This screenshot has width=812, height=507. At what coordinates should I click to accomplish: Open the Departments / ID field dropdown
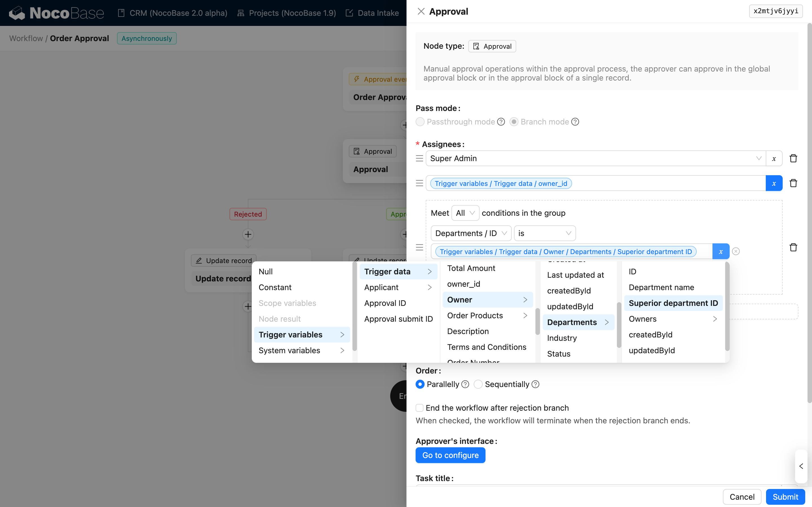[x=470, y=233]
